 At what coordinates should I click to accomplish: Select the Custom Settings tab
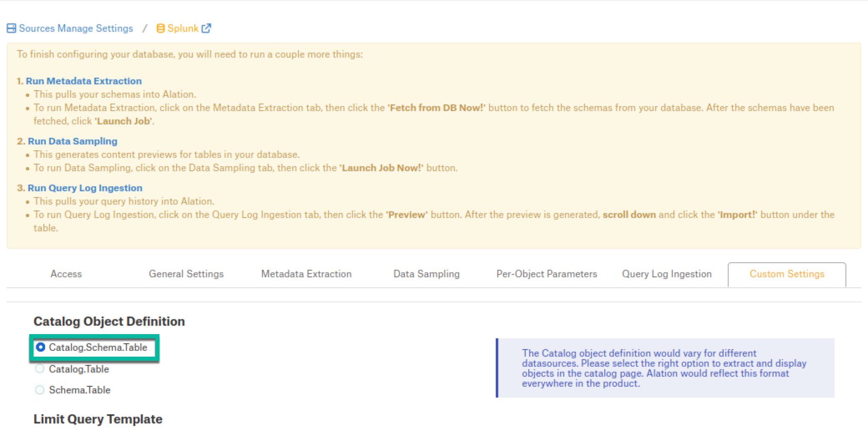(787, 274)
